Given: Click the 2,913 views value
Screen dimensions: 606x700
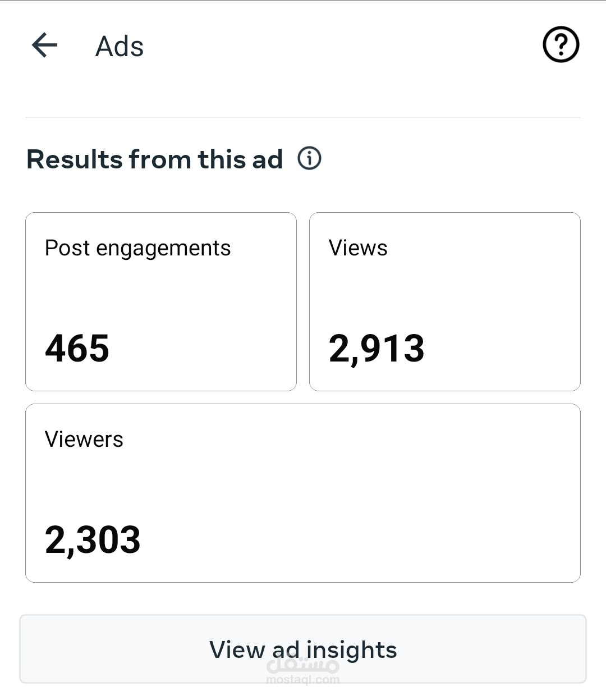Looking at the screenshot, I should coord(377,348).
